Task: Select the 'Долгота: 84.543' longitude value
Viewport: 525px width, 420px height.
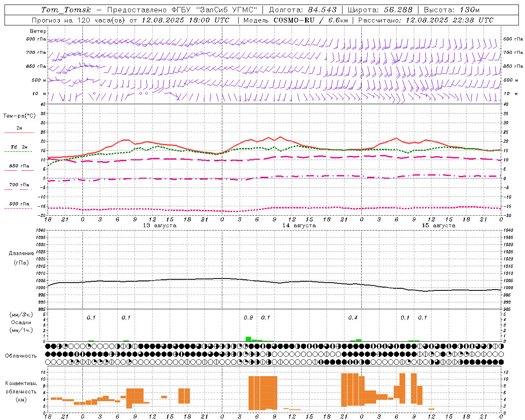Action: click(x=302, y=10)
